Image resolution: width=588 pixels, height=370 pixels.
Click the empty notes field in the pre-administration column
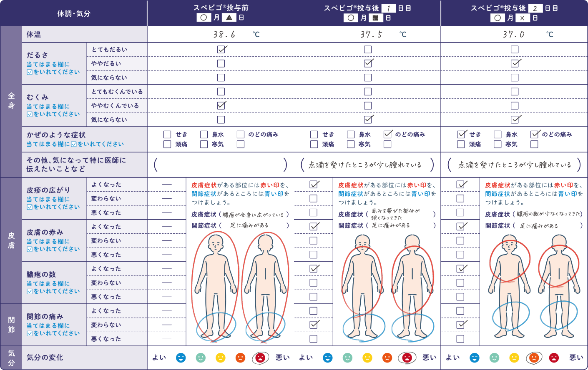coord(220,165)
